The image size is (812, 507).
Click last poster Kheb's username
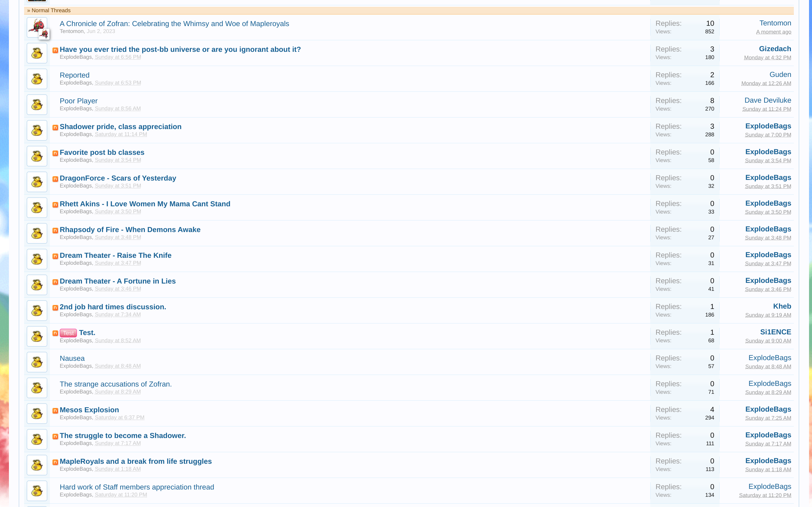(x=782, y=306)
